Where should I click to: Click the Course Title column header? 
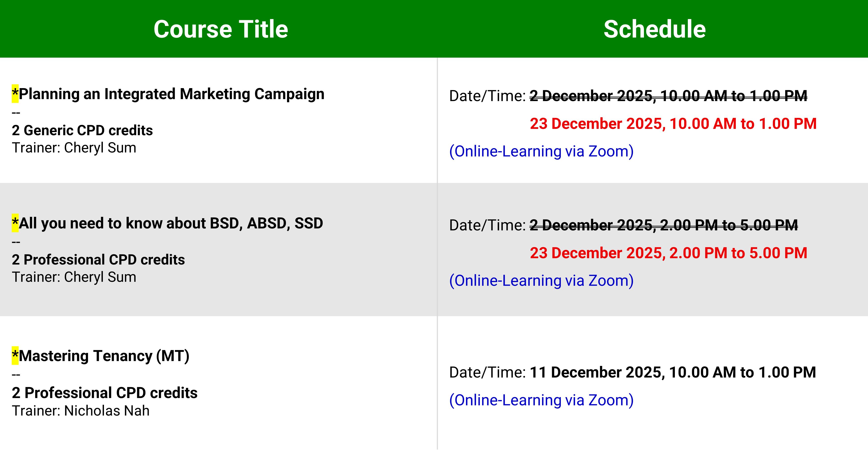[x=221, y=29]
